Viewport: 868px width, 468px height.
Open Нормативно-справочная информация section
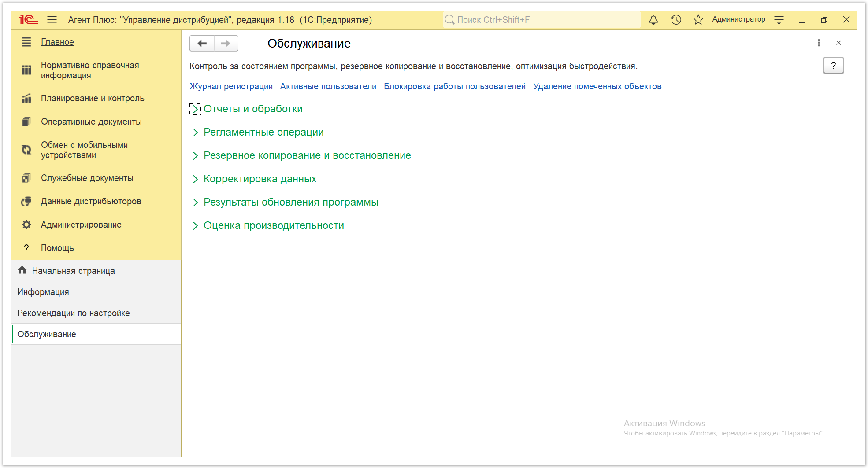[90, 70]
